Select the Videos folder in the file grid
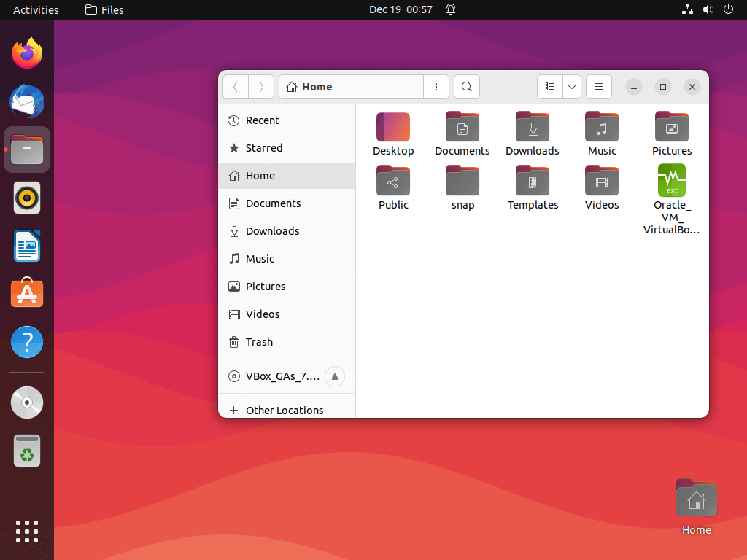Viewport: 747px width, 560px height. [x=602, y=187]
